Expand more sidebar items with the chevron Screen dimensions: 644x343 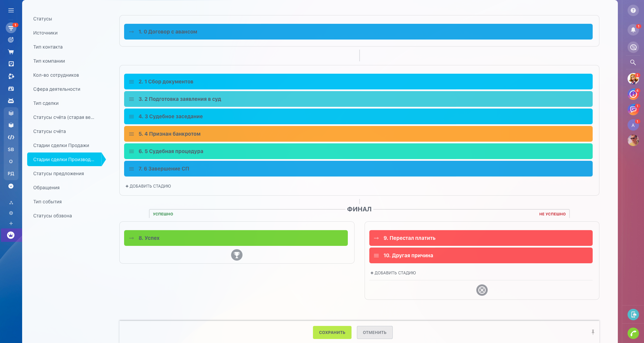pyautogui.click(x=11, y=186)
